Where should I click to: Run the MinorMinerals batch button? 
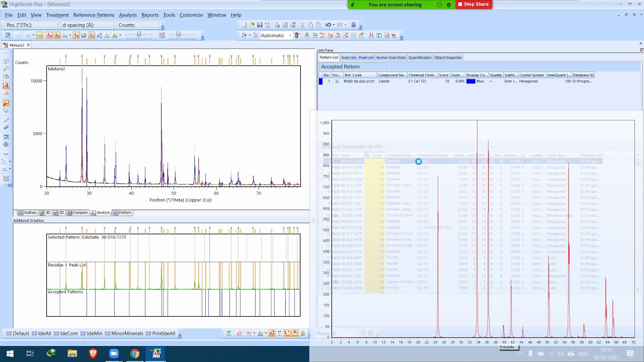[124, 333]
